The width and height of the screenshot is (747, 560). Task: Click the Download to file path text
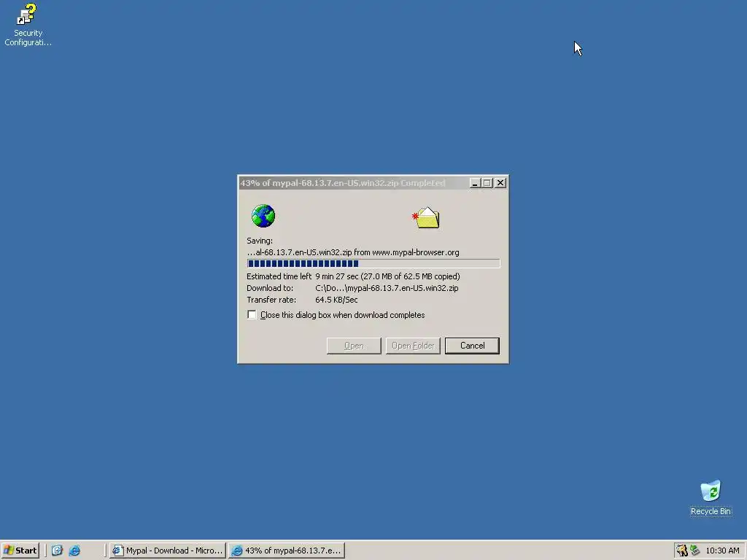(x=387, y=288)
